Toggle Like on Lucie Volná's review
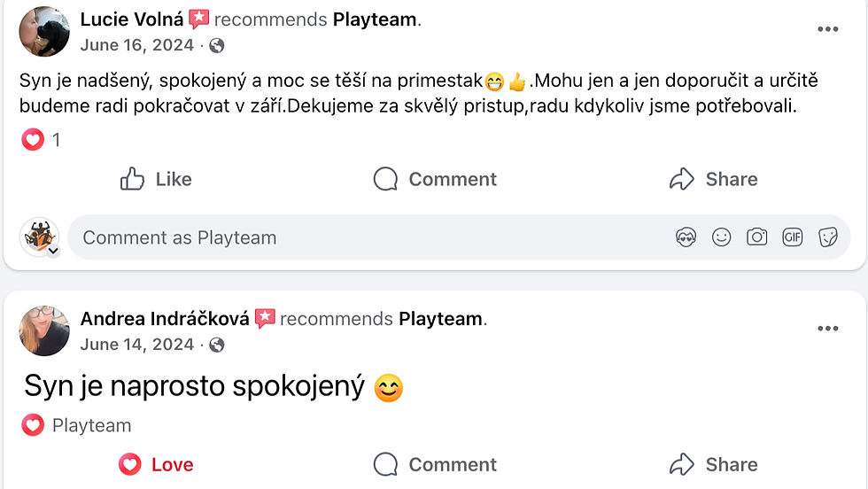The width and height of the screenshot is (868, 489). click(156, 179)
